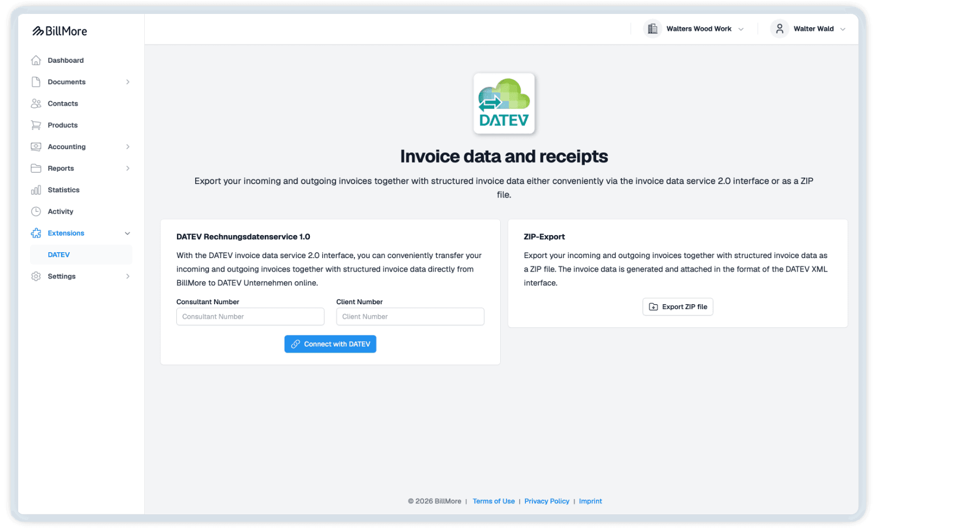Click the user profile avatar icon
Viewport: 980px width, 528px height.
coord(779,29)
